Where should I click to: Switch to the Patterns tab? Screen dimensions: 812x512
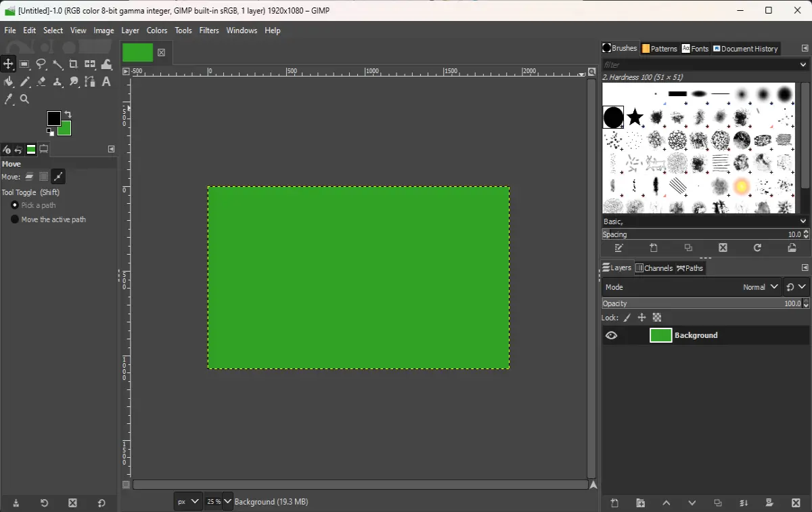point(660,49)
